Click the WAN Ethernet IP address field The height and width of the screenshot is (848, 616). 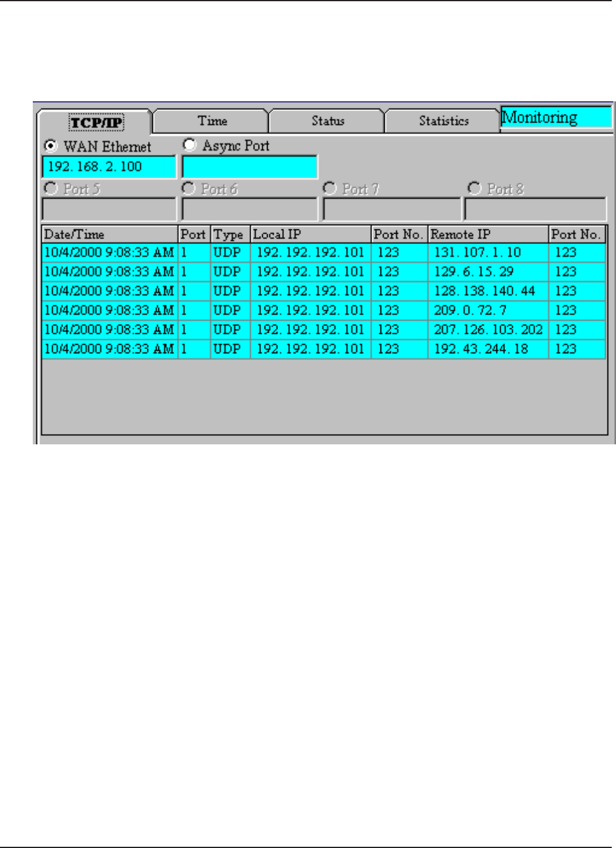click(x=109, y=167)
